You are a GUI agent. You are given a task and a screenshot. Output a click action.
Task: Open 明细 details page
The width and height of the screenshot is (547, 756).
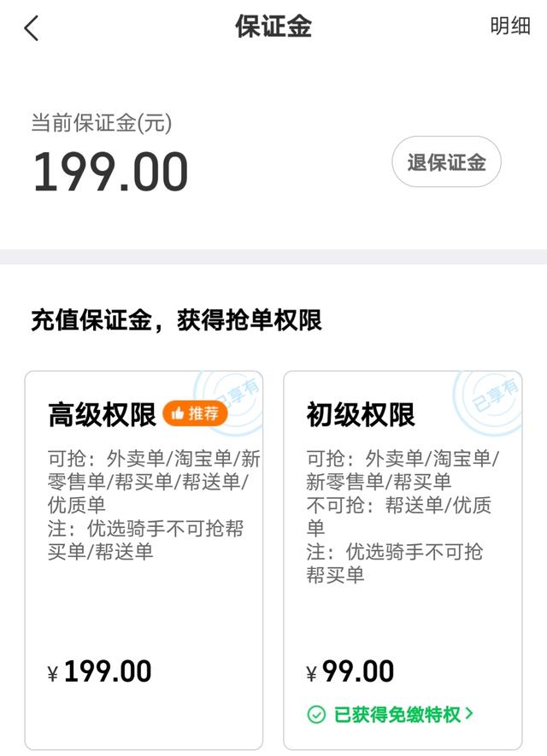coord(510,26)
